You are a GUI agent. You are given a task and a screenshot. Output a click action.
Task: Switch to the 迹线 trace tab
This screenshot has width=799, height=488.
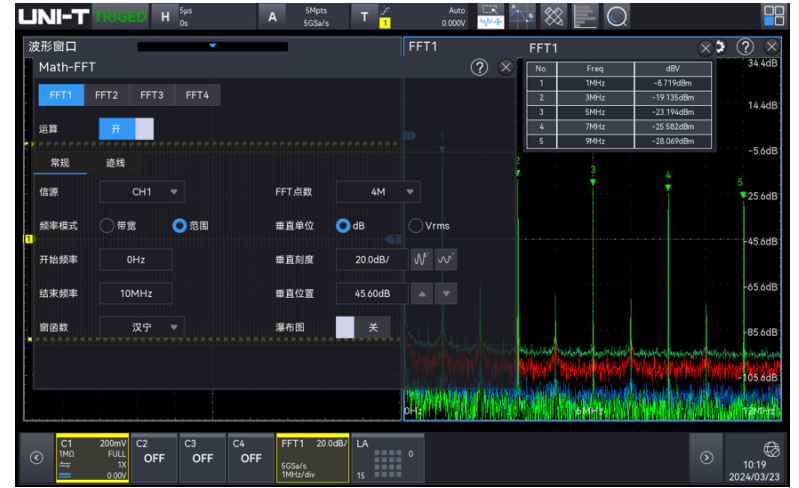point(116,163)
